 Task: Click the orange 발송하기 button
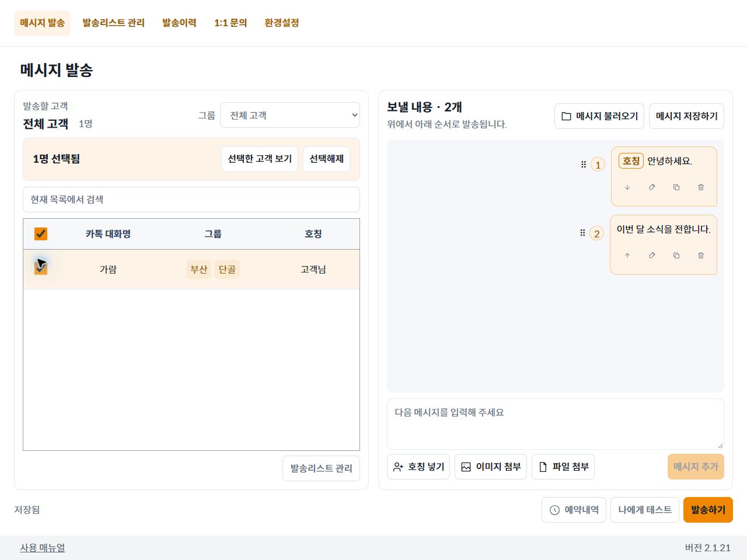[x=708, y=510]
